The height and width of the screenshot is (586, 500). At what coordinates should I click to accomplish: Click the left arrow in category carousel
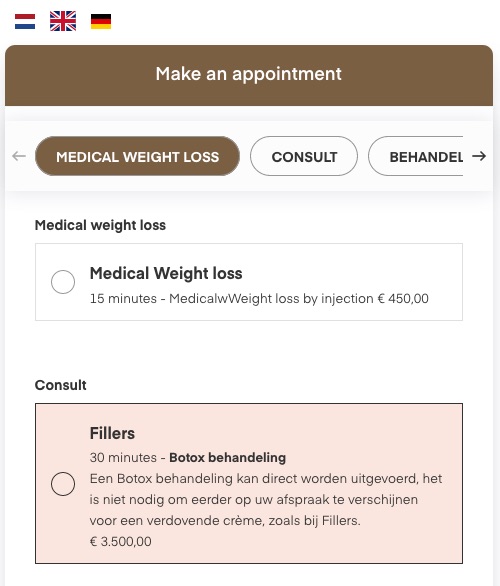(x=19, y=156)
